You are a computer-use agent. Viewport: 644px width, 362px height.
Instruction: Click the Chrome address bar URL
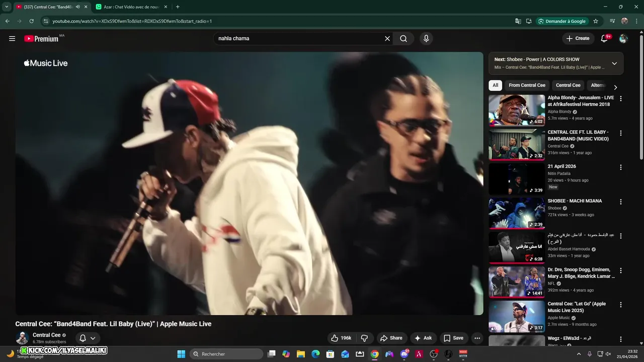[x=132, y=21]
